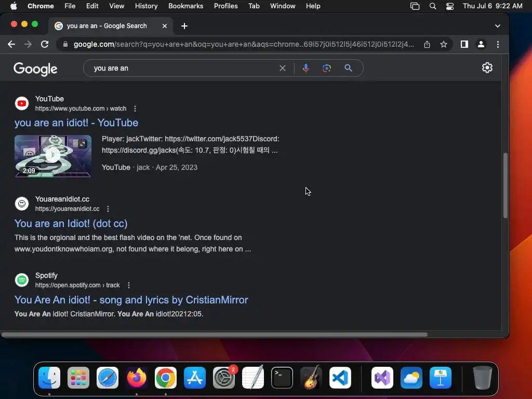The height and width of the screenshot is (399, 532).
Task: Reload the Google search page
Action: coord(45,44)
